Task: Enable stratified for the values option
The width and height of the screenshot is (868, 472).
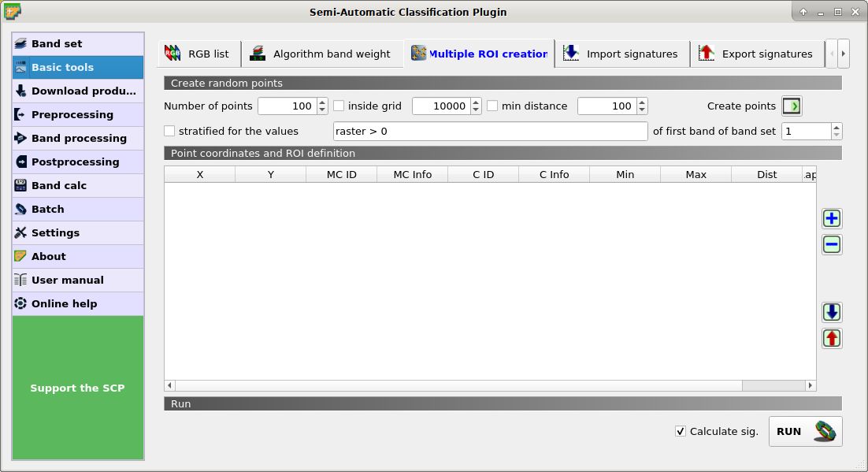Action: [169, 131]
